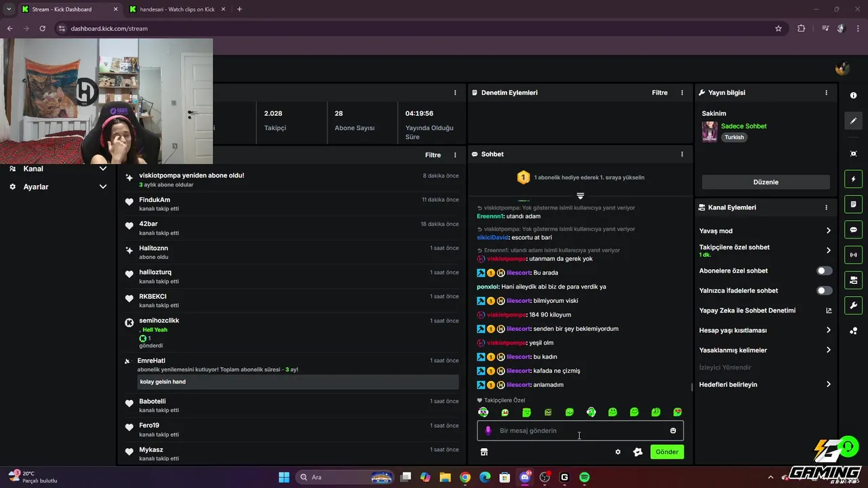The image size is (868, 488).
Task: Open a new browser tab
Action: [x=239, y=9]
